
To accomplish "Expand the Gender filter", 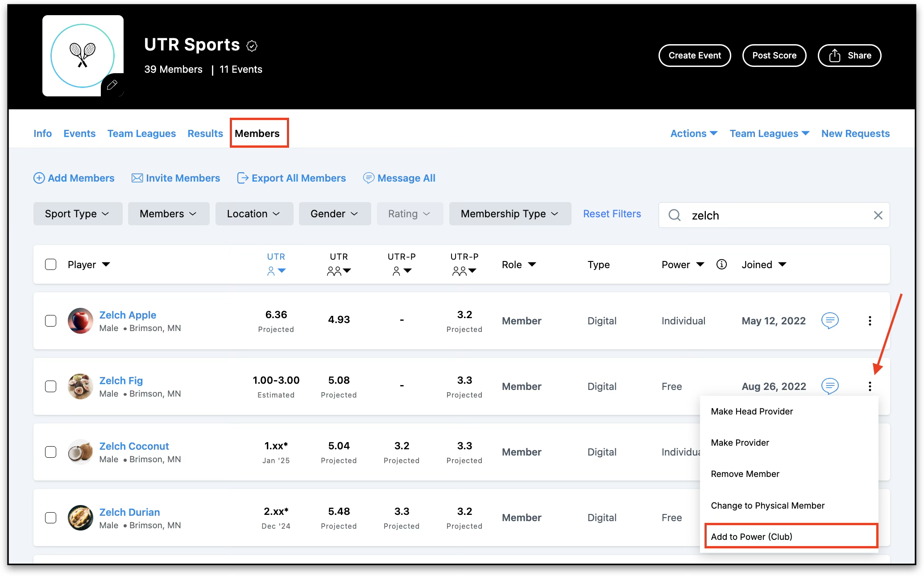I will (335, 214).
